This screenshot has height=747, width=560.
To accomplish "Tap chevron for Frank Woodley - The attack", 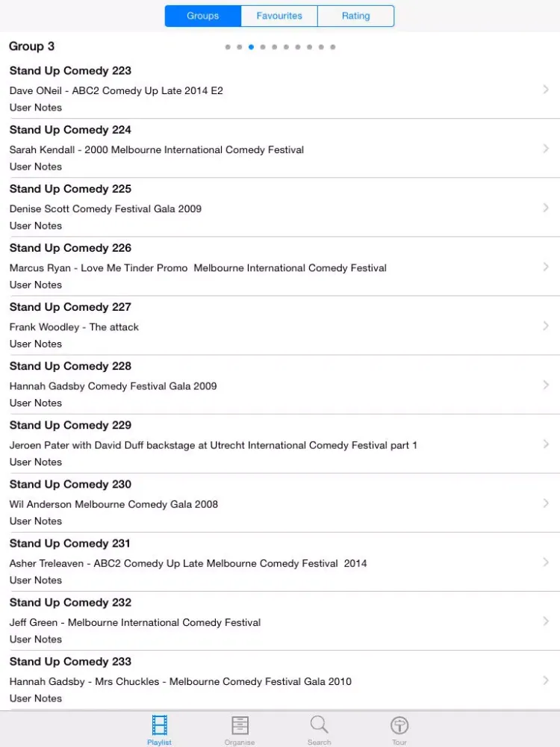I will [x=546, y=326].
